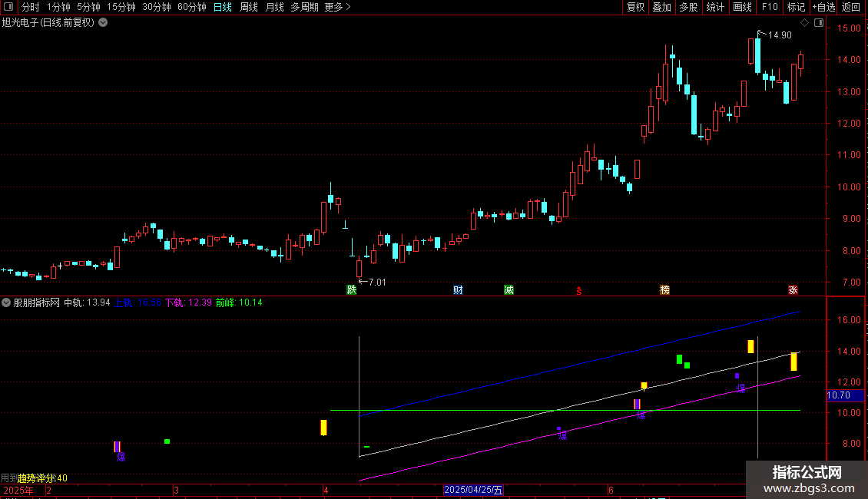Open 多周期 multi-period view
Viewport: 868px width, 499px height.
(x=304, y=7)
